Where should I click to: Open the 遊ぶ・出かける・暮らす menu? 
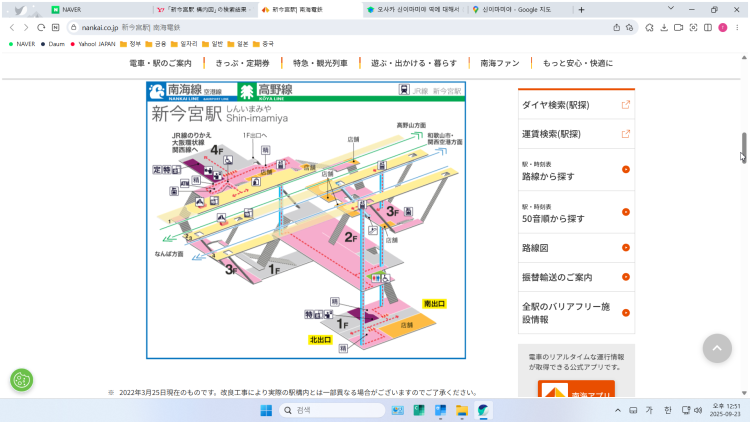pyautogui.click(x=414, y=63)
